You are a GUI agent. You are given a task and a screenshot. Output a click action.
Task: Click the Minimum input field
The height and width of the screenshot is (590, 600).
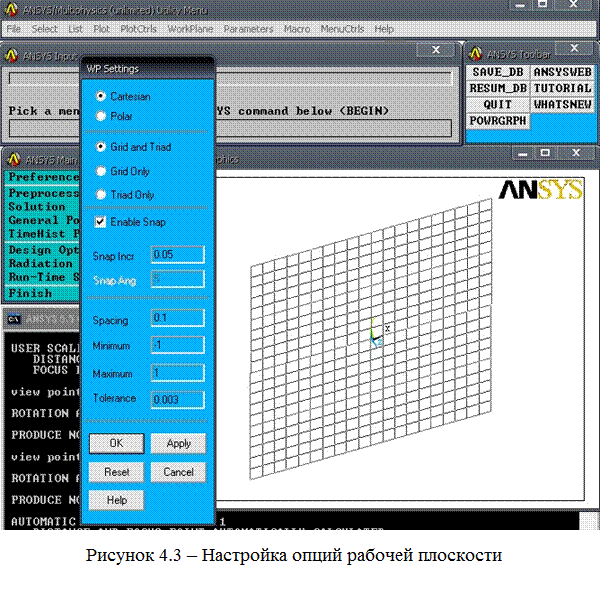(178, 345)
